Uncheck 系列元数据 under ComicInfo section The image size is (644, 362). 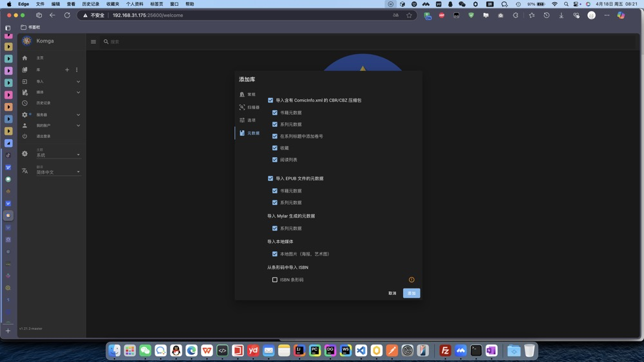click(275, 124)
